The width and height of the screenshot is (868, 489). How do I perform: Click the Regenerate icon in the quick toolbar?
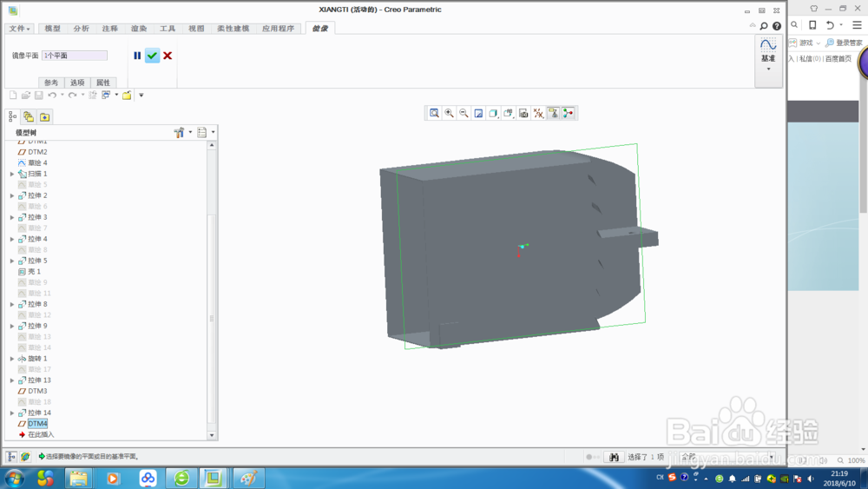click(x=93, y=96)
